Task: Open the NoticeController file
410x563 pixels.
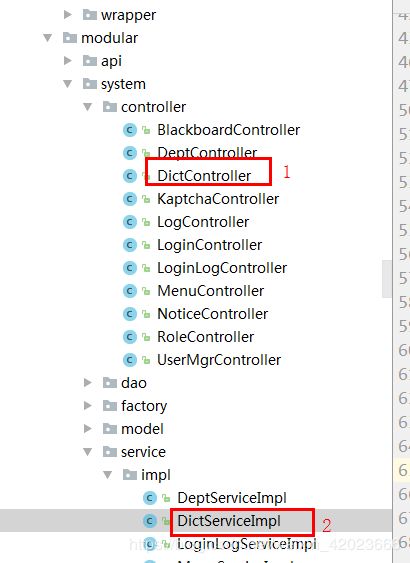Action: 213,314
